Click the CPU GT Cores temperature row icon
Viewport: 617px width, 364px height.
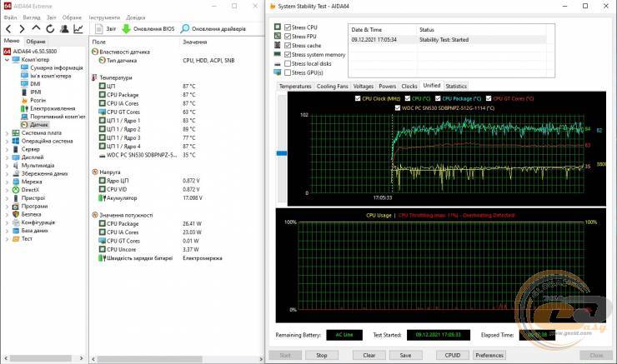[103, 112]
